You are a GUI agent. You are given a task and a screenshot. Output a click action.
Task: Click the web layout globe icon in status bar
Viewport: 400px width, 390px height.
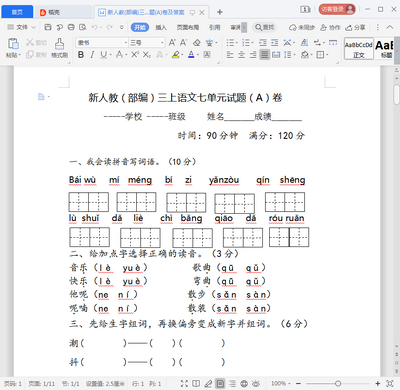(x=244, y=384)
